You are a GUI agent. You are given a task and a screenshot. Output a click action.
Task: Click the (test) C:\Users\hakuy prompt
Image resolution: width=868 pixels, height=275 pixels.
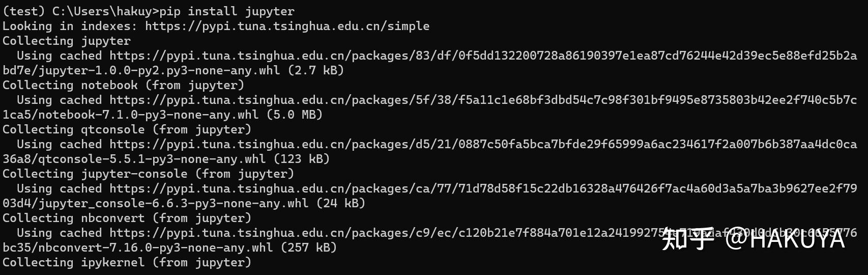pyautogui.click(x=77, y=11)
